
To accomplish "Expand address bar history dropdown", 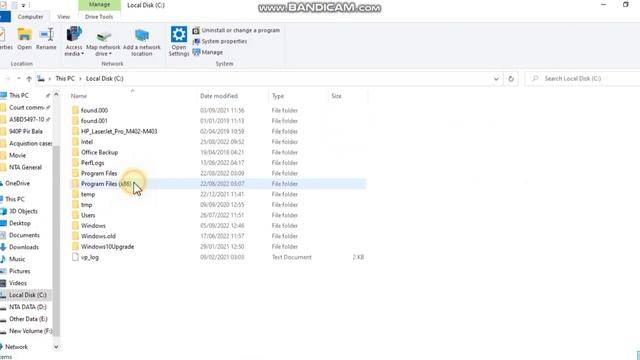I will 496,79.
